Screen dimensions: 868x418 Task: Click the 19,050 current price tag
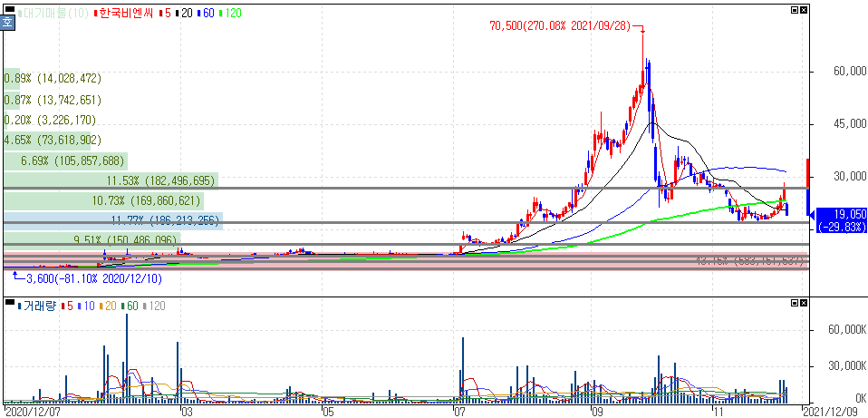842,219
